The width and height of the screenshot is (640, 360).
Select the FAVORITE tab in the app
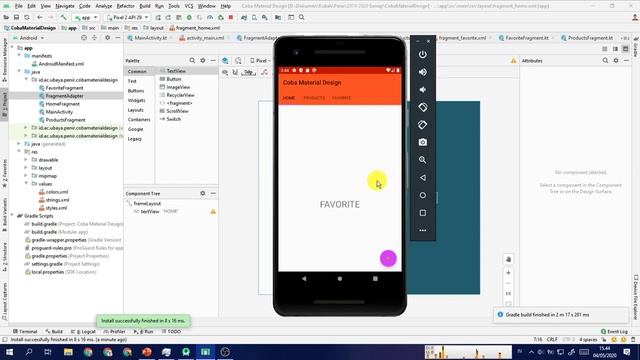tap(342, 98)
